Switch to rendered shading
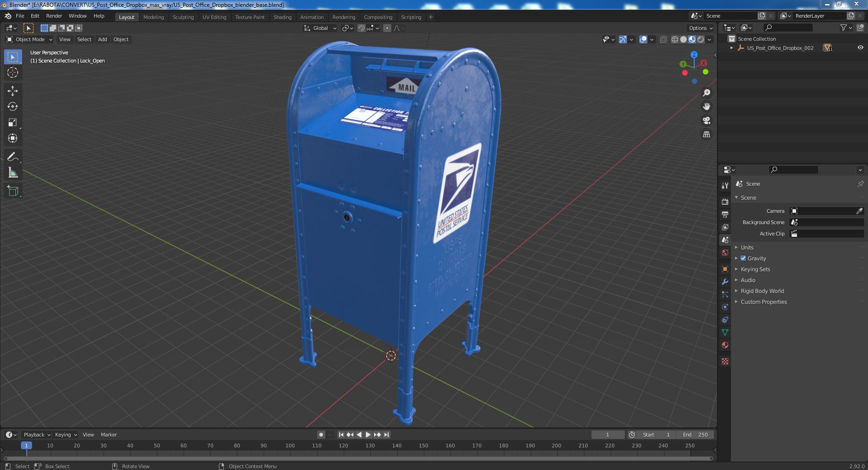The image size is (868, 470). [x=701, y=40]
